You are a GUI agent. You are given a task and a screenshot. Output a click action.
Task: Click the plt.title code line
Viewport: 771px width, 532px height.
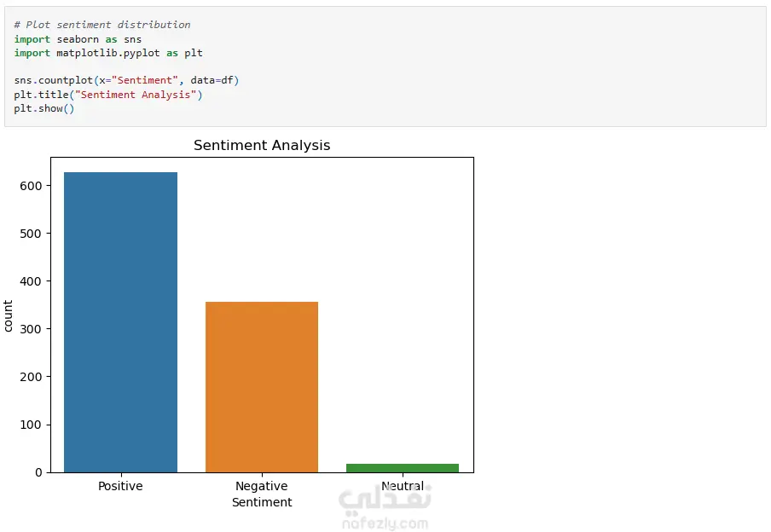click(108, 95)
